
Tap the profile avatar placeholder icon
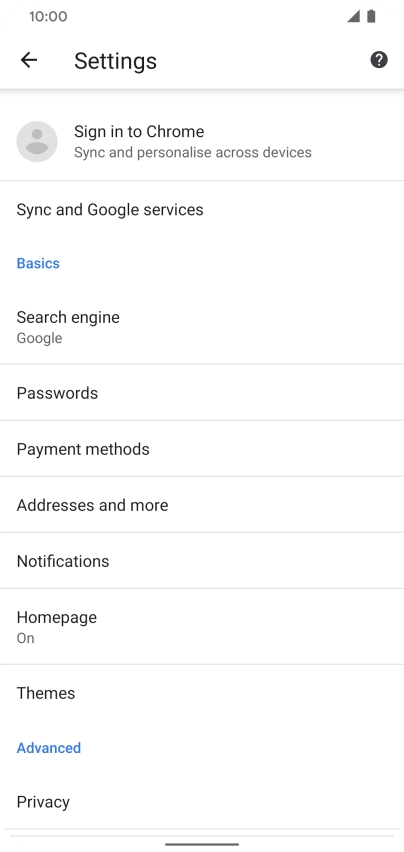37,141
